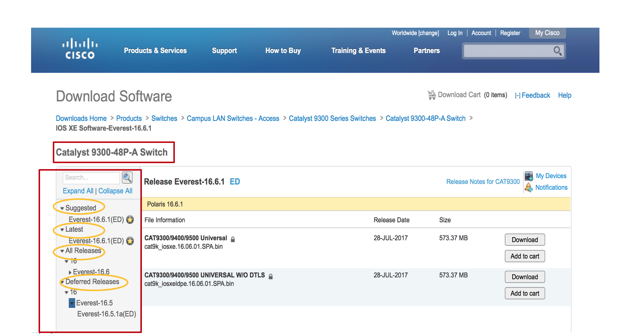This screenshot has height=336, width=644.
Task: Download the UNIVERSAL W/O DTLS image
Action: pos(525,277)
